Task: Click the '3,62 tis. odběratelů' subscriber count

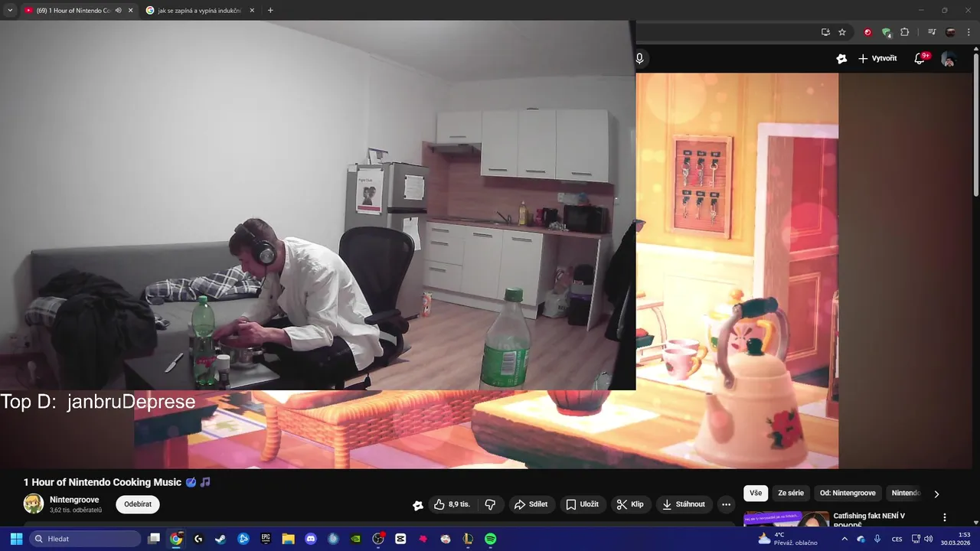Action: coord(76,510)
